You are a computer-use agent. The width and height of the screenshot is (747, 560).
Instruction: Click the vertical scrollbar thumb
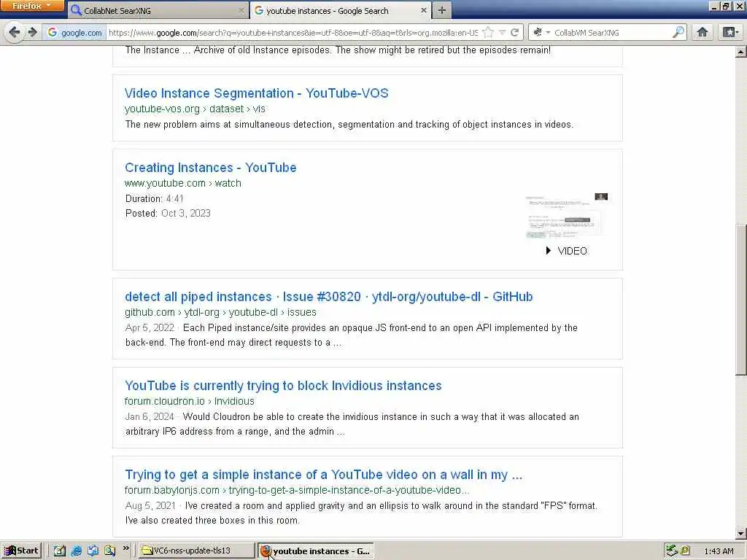tap(741, 300)
